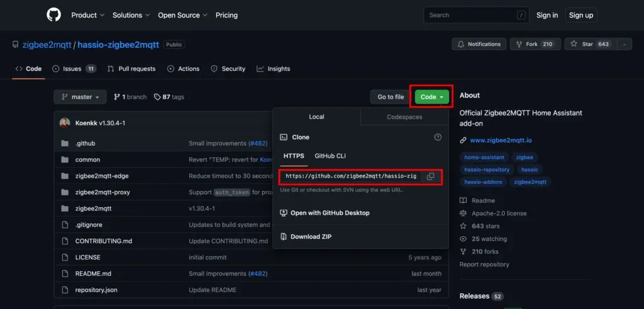Open with GitHub Desktop
Screen dimensions: 644x309
coord(330,213)
